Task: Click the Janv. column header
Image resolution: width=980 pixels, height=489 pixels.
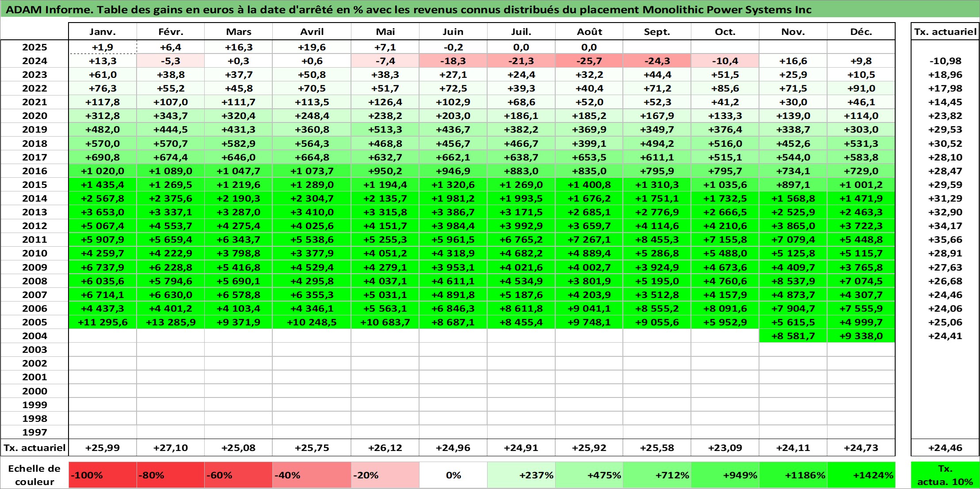Action: click(x=103, y=31)
